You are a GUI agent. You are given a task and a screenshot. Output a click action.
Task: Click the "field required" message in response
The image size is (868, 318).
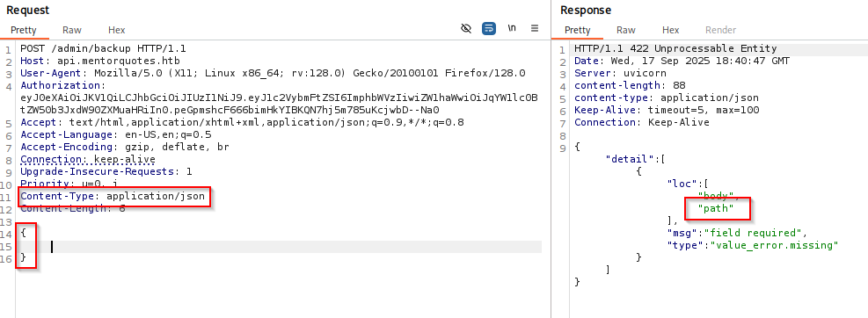click(x=748, y=233)
